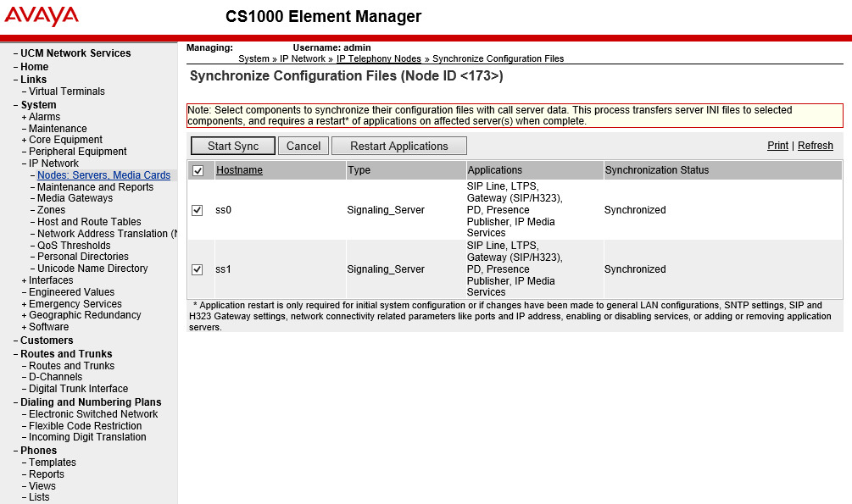
Task: Click the Username: admin label
Action: coord(332,47)
